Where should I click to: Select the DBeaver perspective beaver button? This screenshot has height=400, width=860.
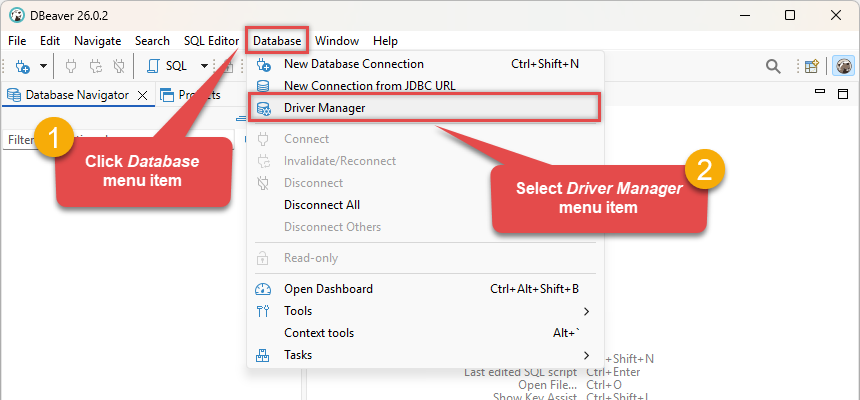coord(844,66)
